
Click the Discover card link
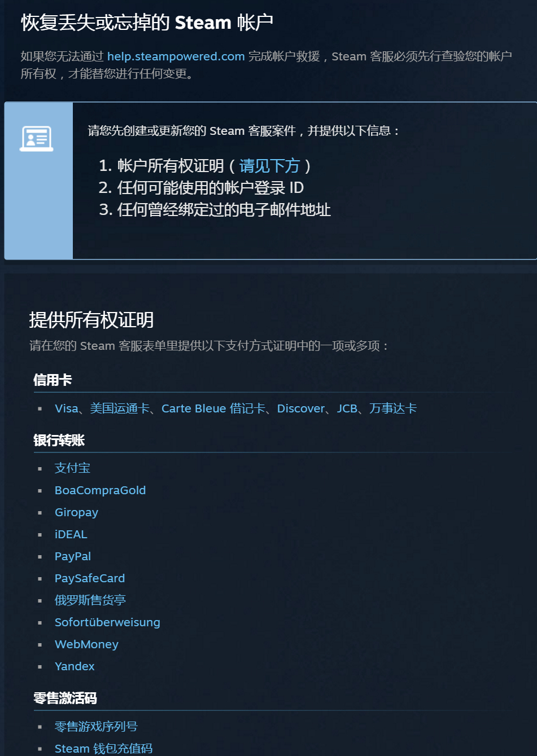pyautogui.click(x=301, y=408)
